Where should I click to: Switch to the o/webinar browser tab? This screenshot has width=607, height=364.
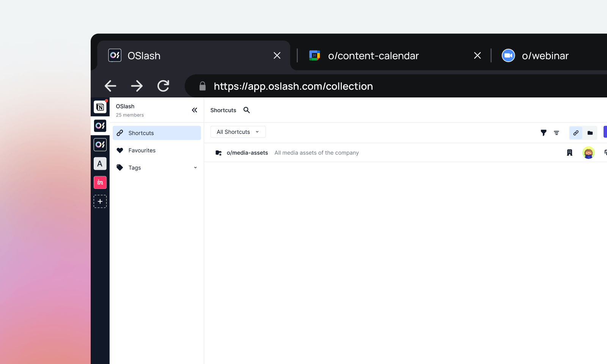[545, 56]
